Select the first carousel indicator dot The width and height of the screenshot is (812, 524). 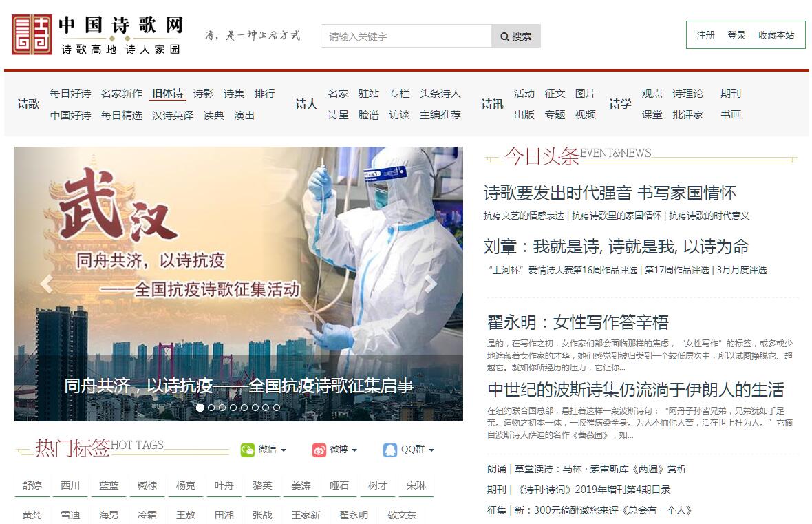tap(200, 408)
